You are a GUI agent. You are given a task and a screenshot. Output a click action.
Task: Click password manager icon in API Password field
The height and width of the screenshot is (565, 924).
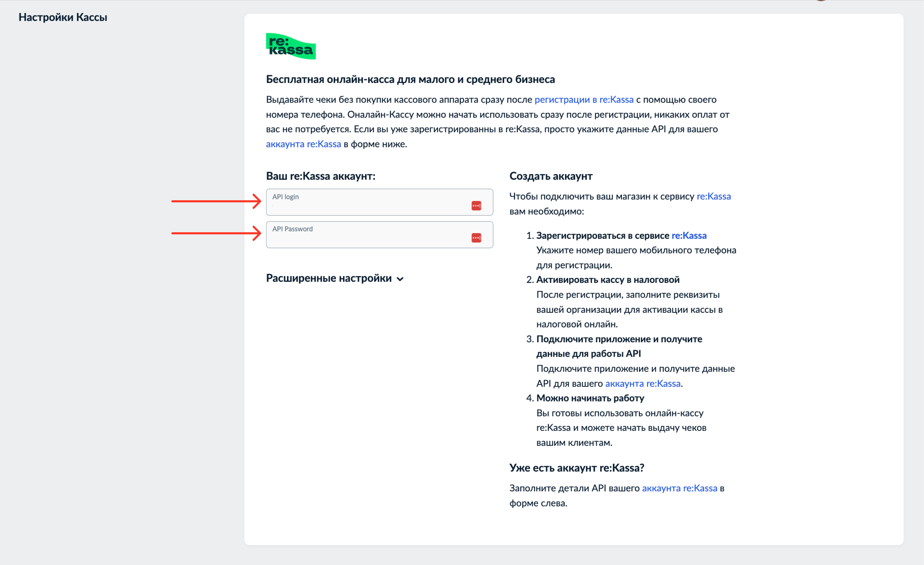476,238
